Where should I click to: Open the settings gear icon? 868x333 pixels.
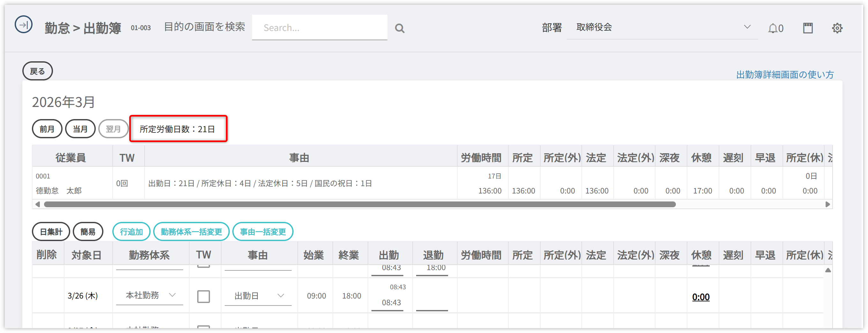(837, 28)
